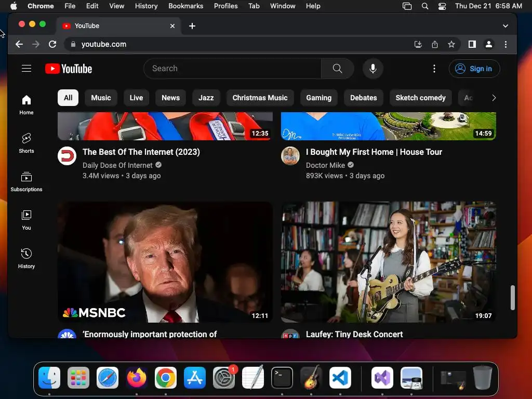532x399 pixels.
Task: Toggle Chrome side panel
Action: (472, 44)
